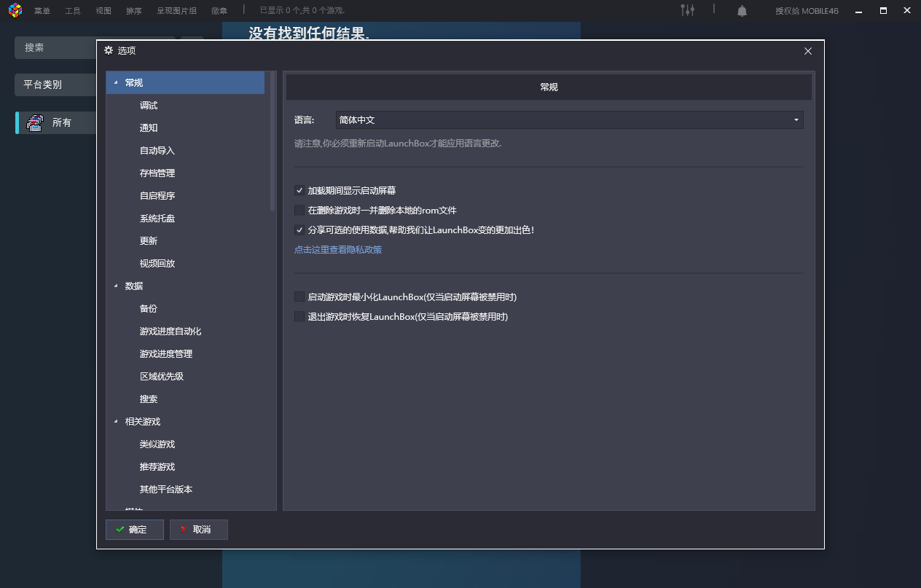Open the sliders filter icon in top bar

point(687,10)
